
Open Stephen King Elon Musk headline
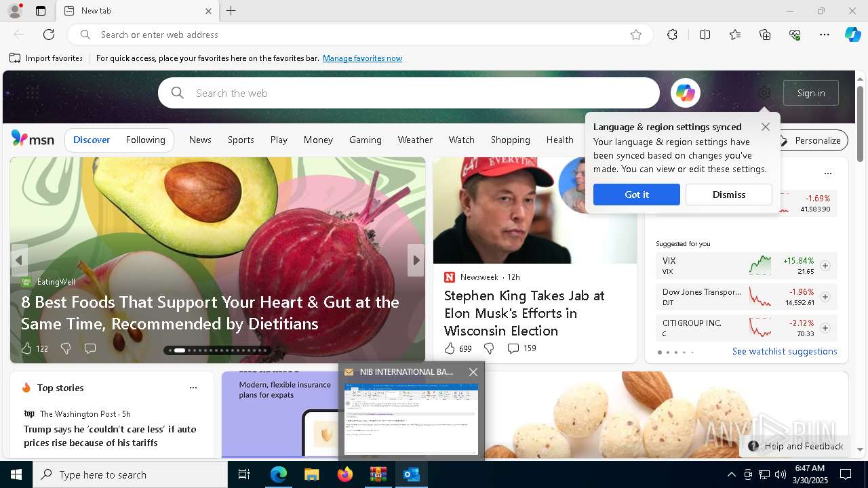click(x=524, y=313)
